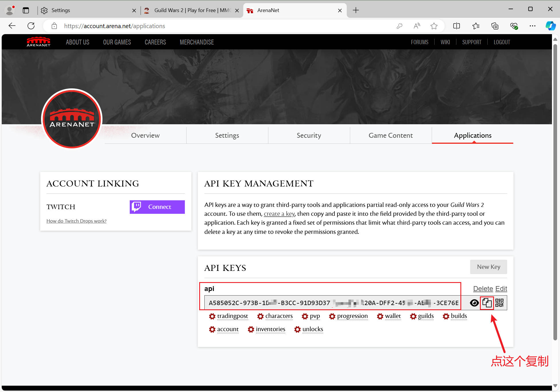560x392 pixels.
Task: Close the Settings browser tab
Action: (x=134, y=10)
